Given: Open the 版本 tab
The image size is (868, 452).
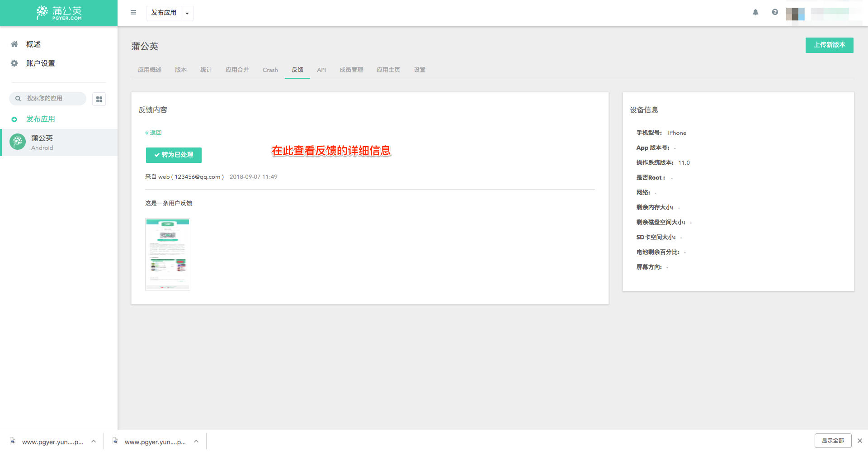Looking at the screenshot, I should coord(181,70).
